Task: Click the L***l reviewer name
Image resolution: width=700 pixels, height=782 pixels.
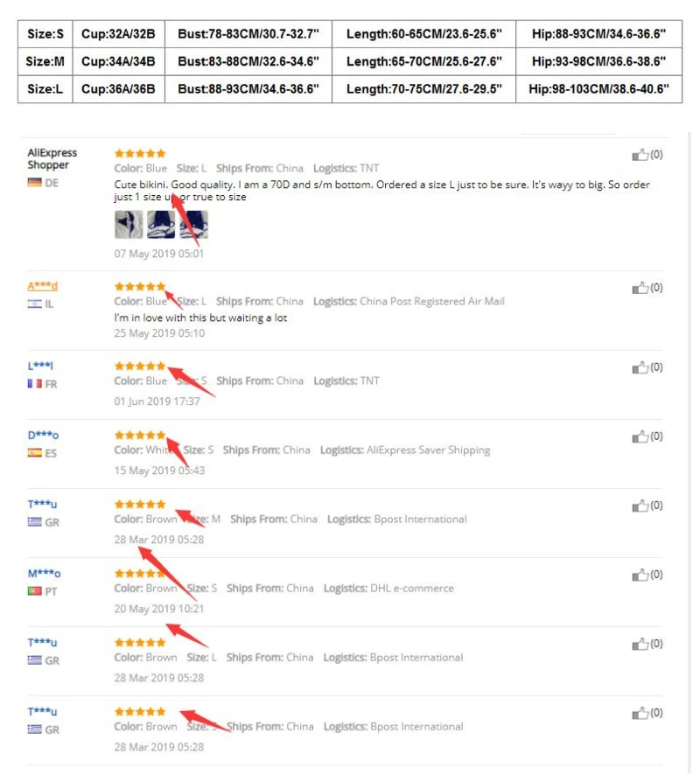Action: [40, 366]
